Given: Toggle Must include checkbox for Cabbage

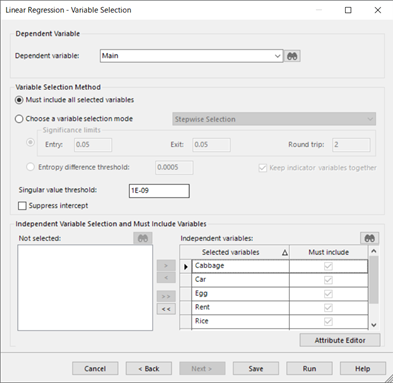Looking at the screenshot, I should [328, 266].
